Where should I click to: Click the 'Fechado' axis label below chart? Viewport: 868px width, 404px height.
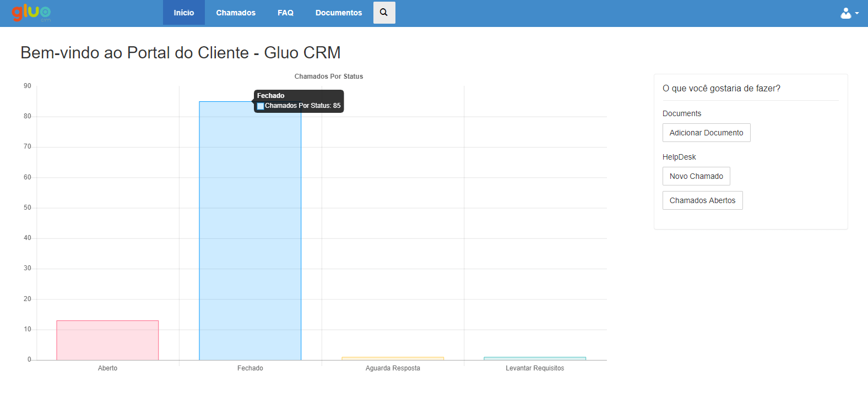click(250, 368)
